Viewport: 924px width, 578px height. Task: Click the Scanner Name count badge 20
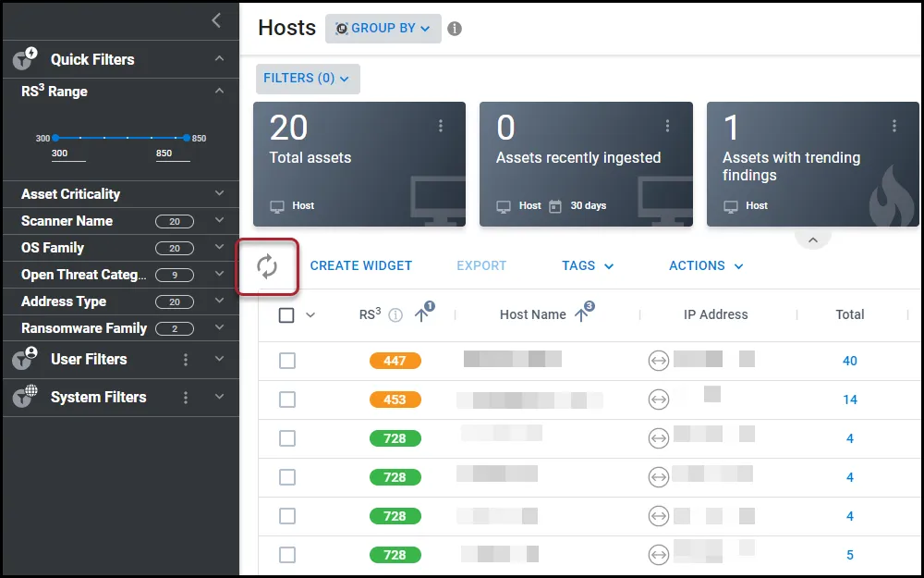click(x=175, y=222)
